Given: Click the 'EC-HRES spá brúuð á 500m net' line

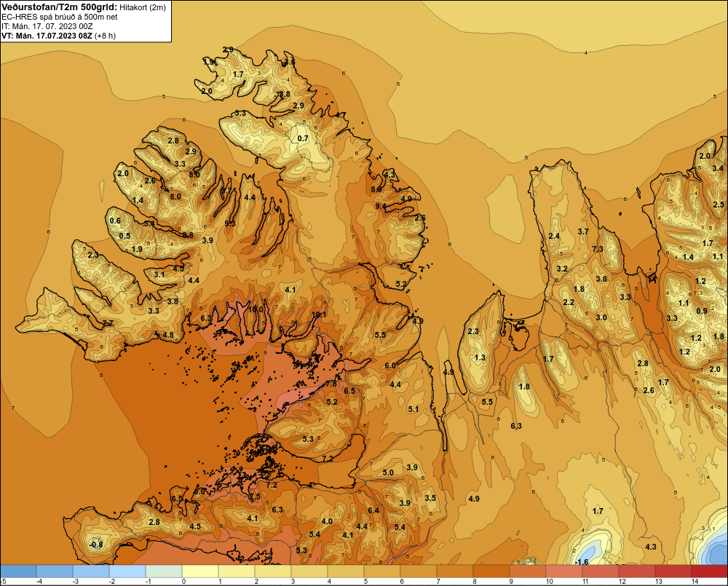Looking at the screenshot, I should click(x=60, y=17).
